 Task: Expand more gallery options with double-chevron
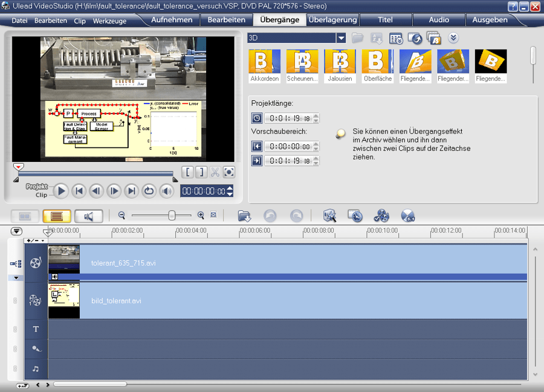(453, 37)
